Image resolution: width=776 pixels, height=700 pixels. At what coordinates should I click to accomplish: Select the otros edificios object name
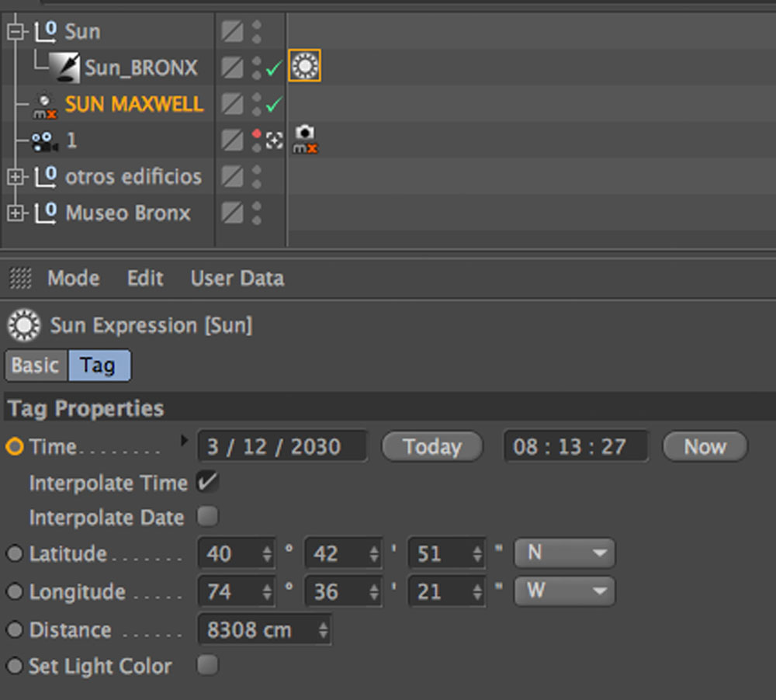[133, 177]
